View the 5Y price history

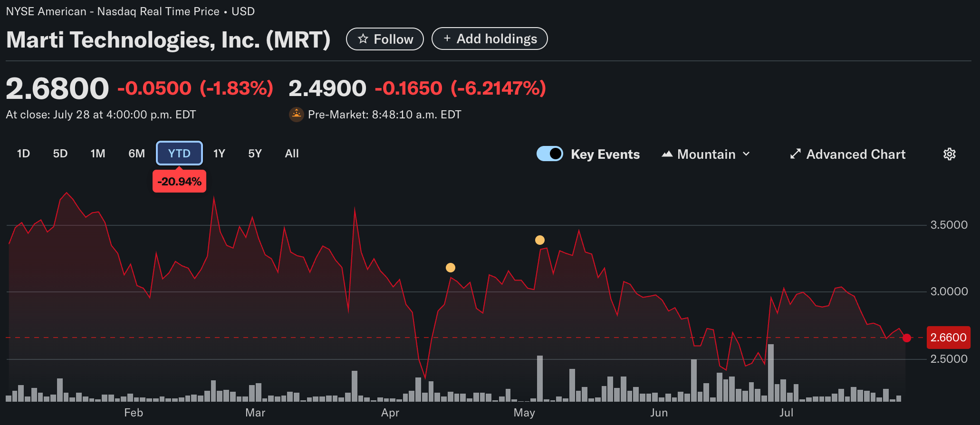255,154
